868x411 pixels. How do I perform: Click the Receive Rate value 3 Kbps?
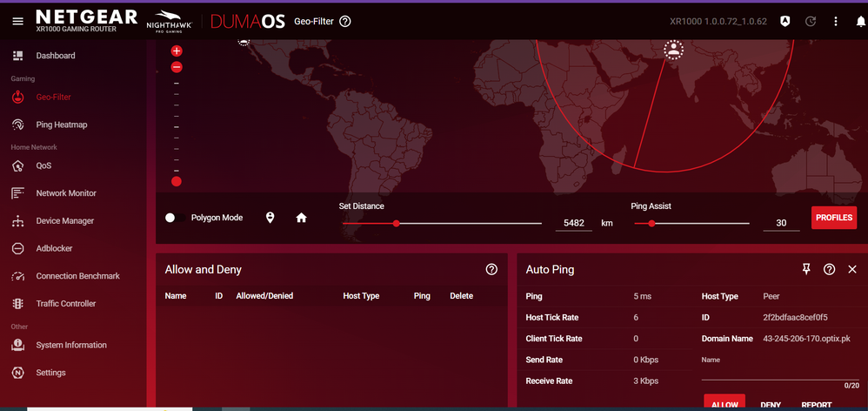tap(646, 381)
